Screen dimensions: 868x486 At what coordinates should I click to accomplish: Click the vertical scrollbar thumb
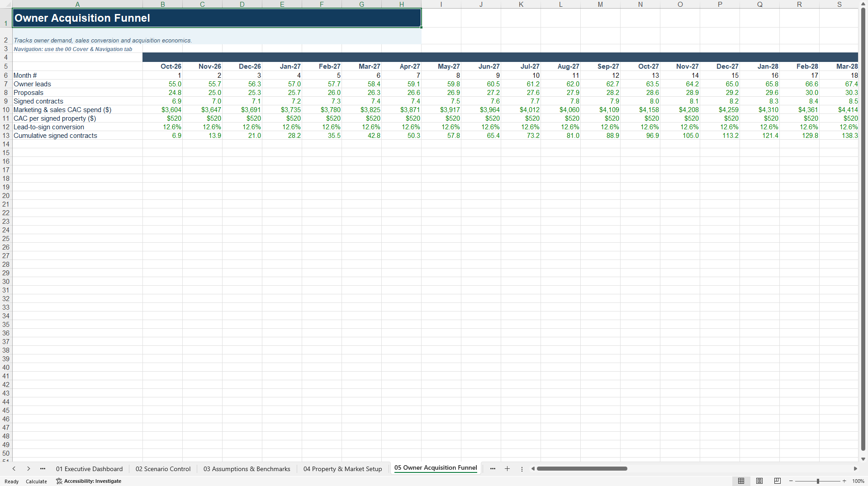coord(863,228)
